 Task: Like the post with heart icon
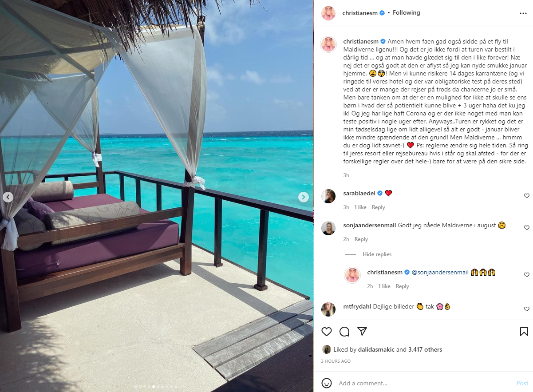(x=327, y=332)
